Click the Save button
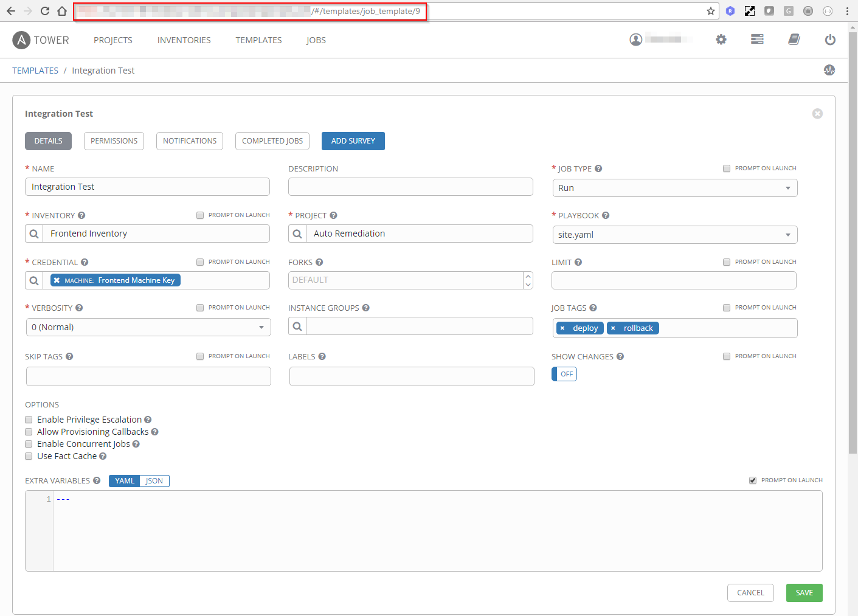The image size is (858, 616). 804,593
